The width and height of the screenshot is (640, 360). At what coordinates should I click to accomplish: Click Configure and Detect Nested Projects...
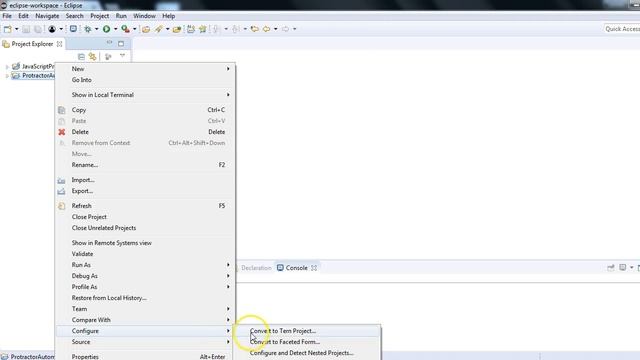(307, 353)
